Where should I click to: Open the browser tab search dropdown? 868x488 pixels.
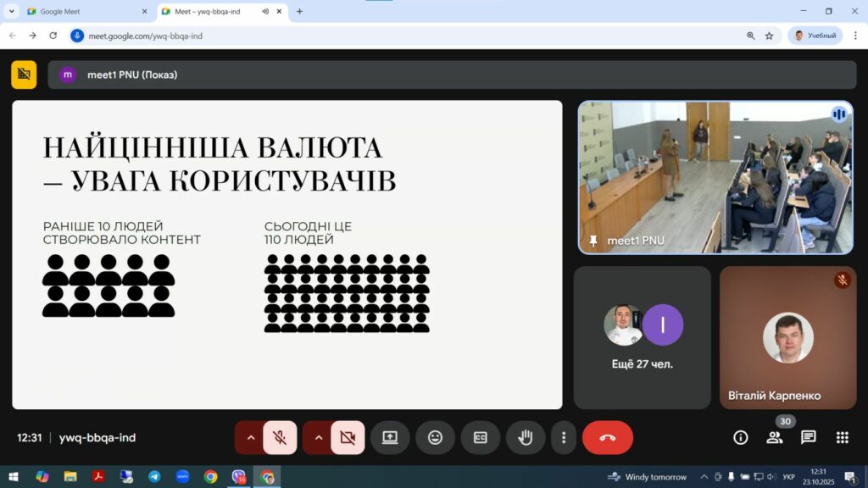pos(12,11)
